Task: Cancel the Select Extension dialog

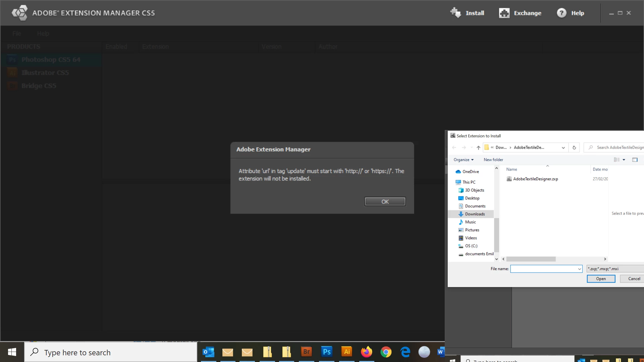Action: (x=634, y=279)
